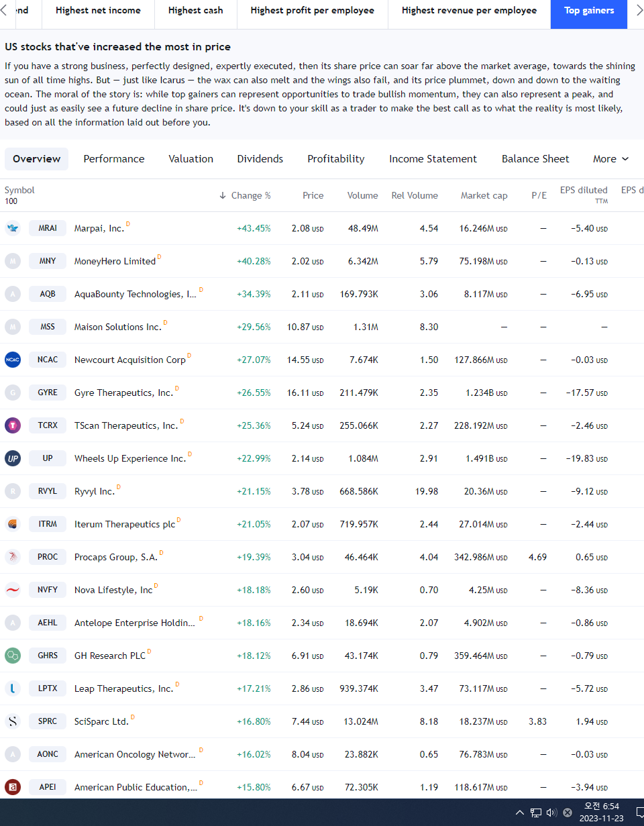The height and width of the screenshot is (826, 644).
Task: Switch to the Income Statement tab
Action: 433,159
